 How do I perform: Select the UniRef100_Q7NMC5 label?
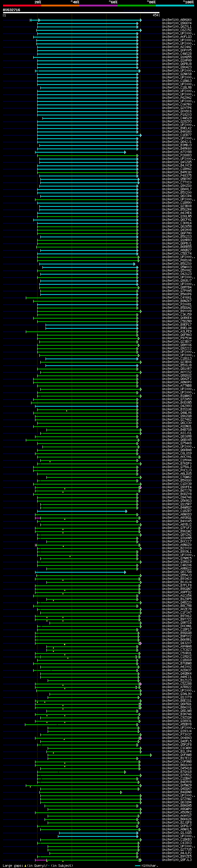tap(177, 559)
